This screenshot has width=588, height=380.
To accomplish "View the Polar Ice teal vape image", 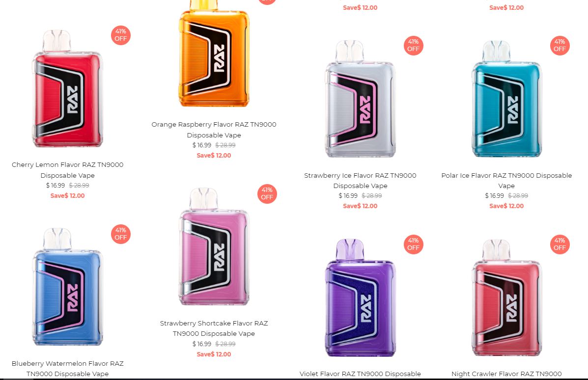I will pos(506,99).
